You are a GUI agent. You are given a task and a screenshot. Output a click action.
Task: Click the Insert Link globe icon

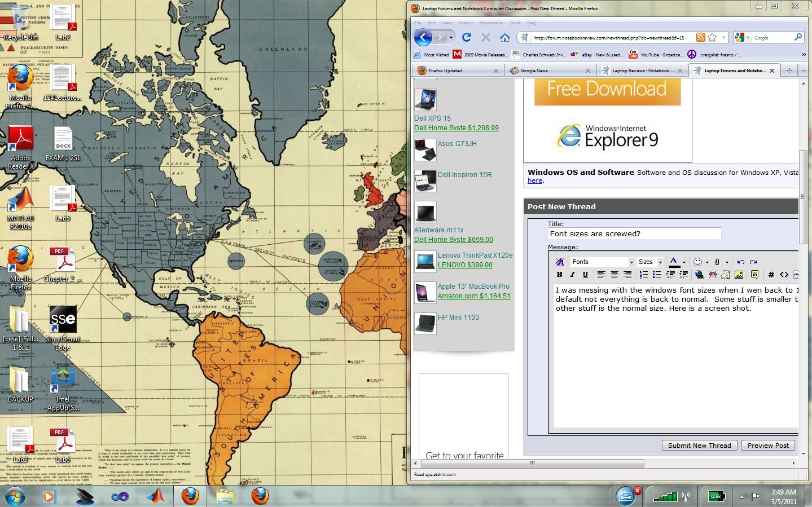click(700, 275)
